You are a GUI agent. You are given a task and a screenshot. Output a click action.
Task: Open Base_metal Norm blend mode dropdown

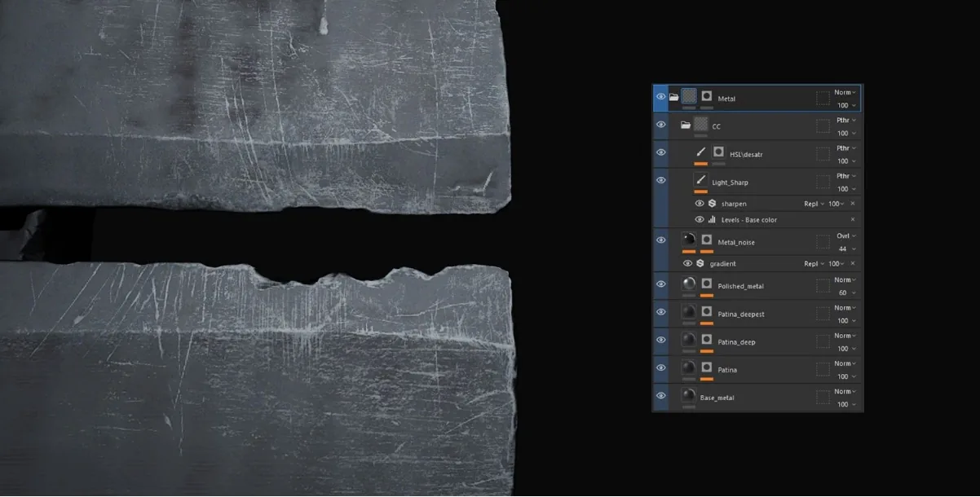(845, 391)
